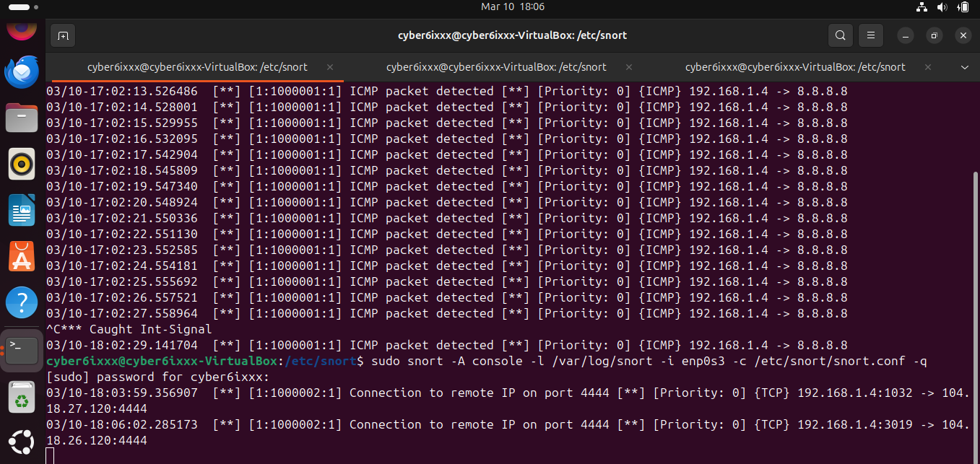Click the '18.27.120:4444' address text
980x464 pixels.
coord(97,408)
